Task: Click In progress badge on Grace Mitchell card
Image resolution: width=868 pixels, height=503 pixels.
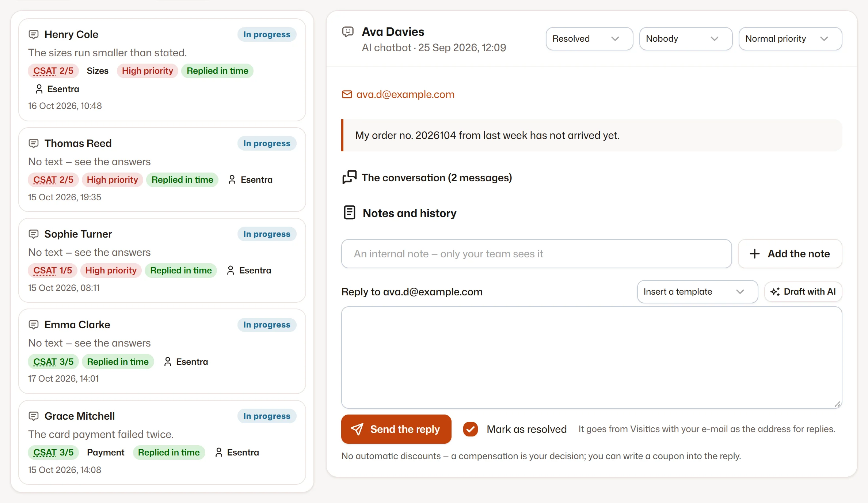Action: click(267, 416)
